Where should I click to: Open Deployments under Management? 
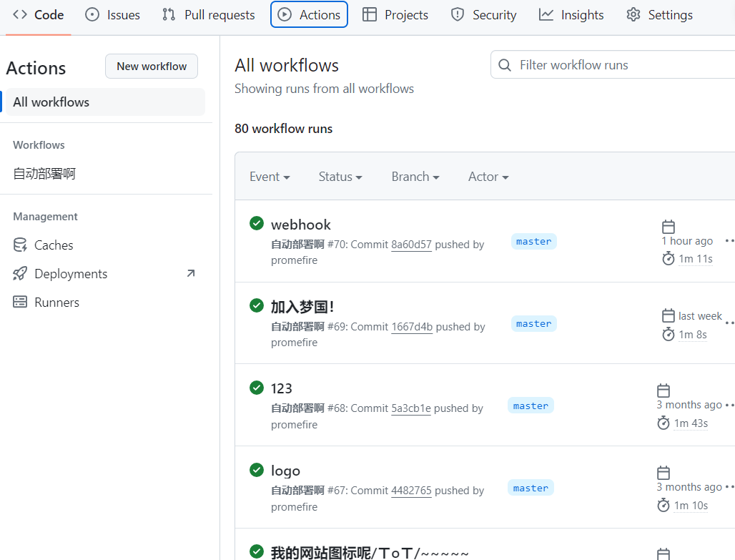point(71,274)
